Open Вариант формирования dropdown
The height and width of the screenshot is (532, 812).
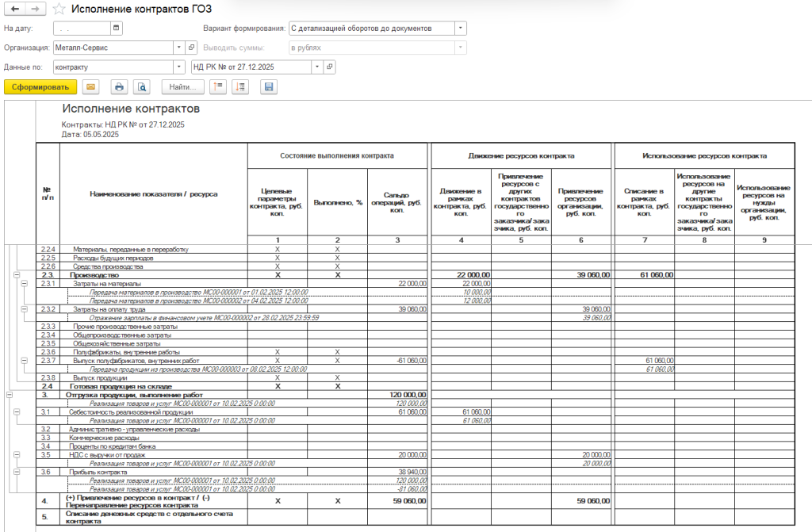click(461, 29)
